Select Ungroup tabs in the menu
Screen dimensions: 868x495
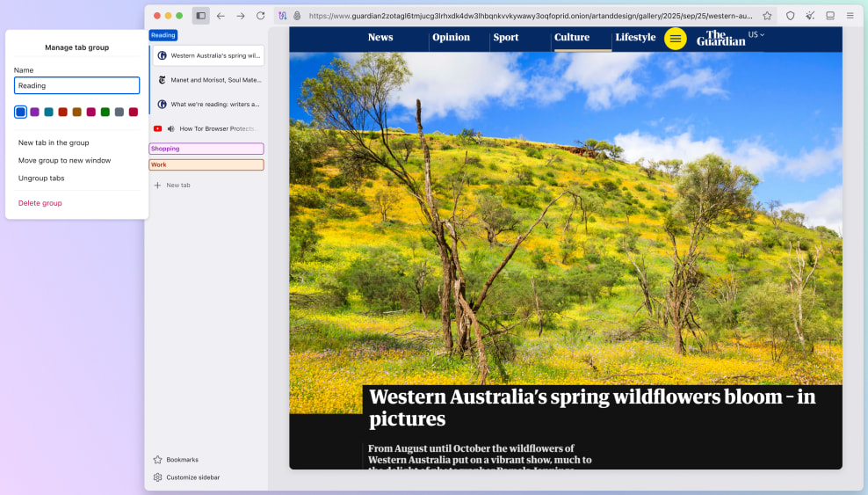tap(41, 178)
